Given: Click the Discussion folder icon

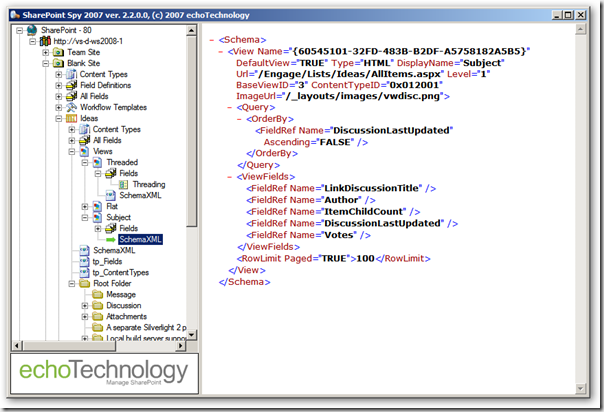Looking at the screenshot, I should pos(97,305).
